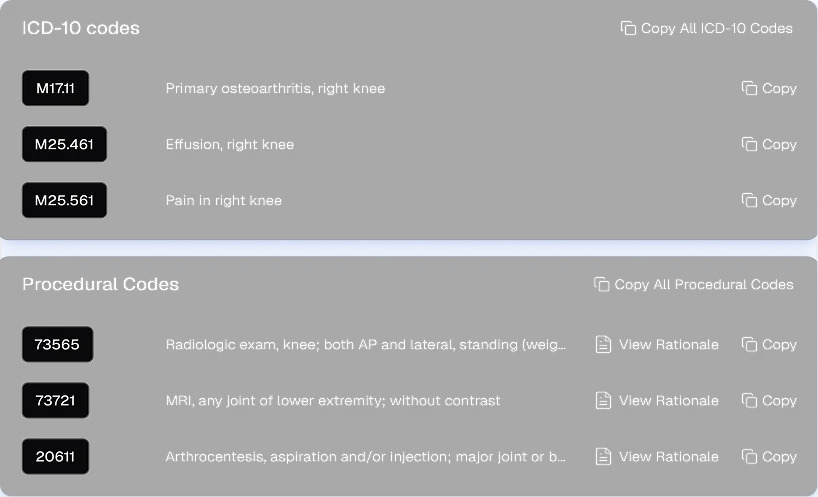Open View Rationale for MRI lower extremity
818x497 pixels.
coord(668,400)
